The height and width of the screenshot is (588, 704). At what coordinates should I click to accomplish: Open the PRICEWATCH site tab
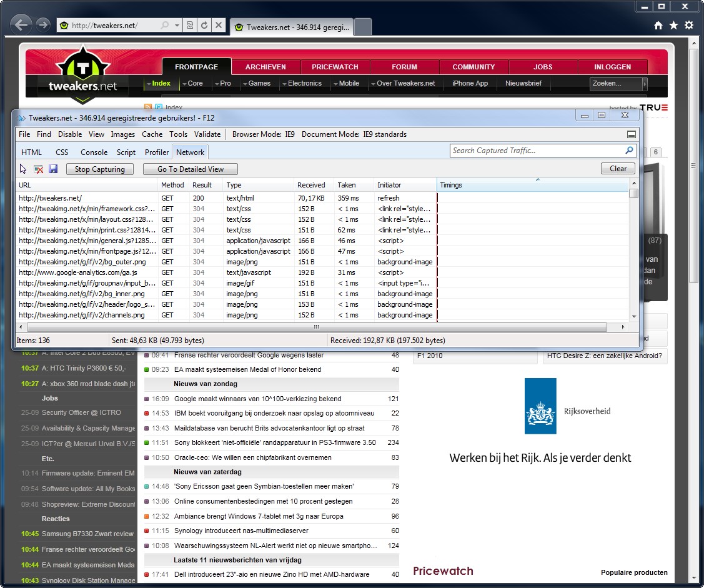(x=335, y=67)
